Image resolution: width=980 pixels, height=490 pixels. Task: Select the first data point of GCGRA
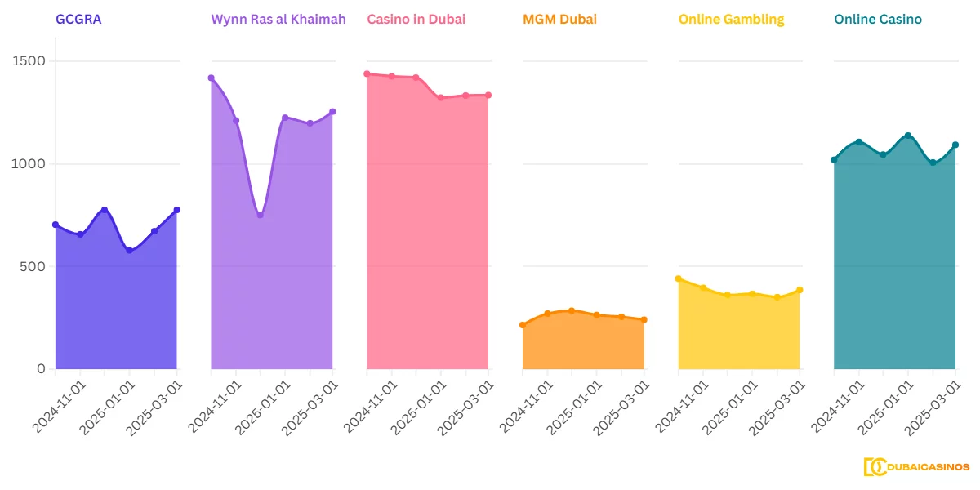point(56,225)
